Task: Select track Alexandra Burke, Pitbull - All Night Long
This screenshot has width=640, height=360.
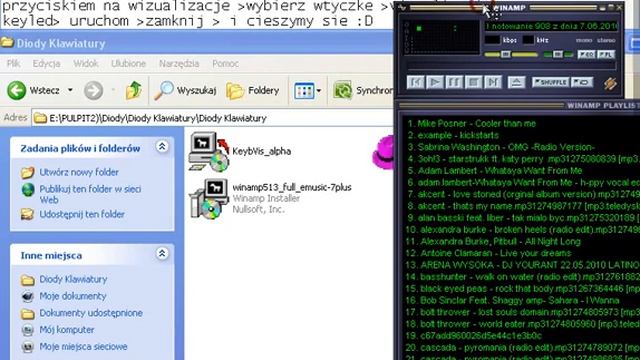Action: point(493,242)
